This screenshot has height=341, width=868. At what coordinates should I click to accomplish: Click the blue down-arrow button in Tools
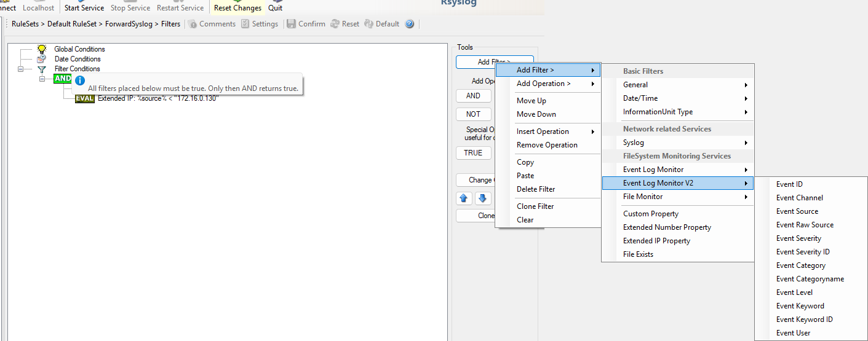[x=483, y=198]
